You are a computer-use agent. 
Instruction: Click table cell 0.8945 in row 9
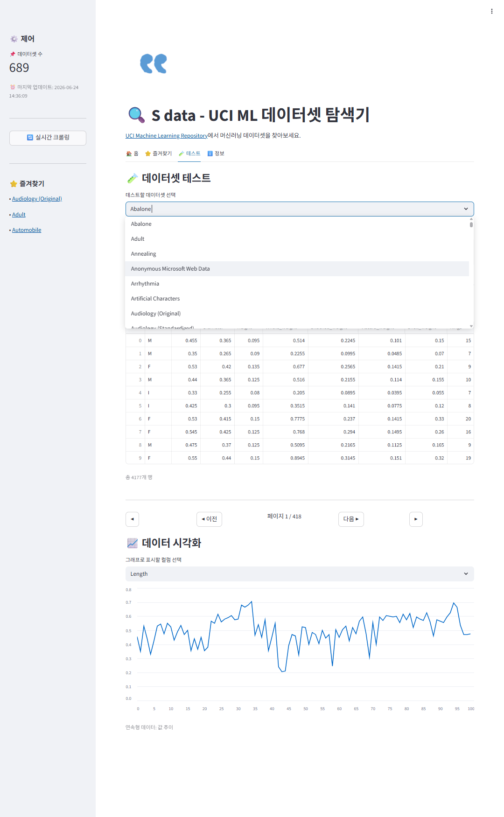286,458
